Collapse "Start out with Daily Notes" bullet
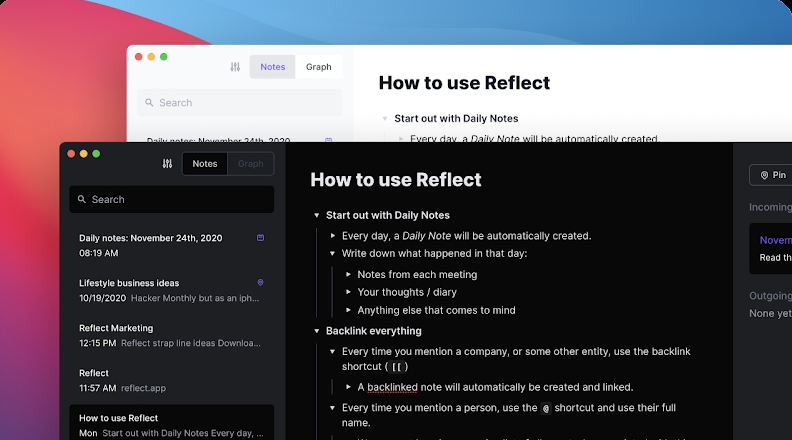This screenshot has height=440, width=792. (317, 215)
